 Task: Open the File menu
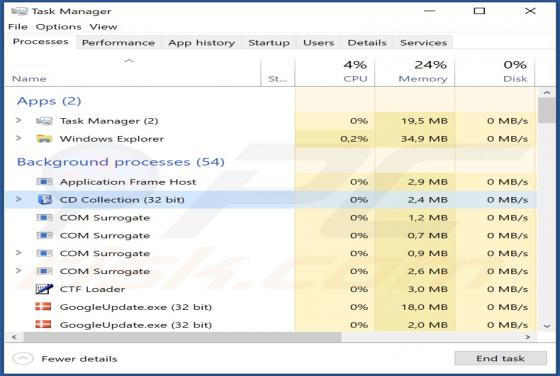pos(18,27)
